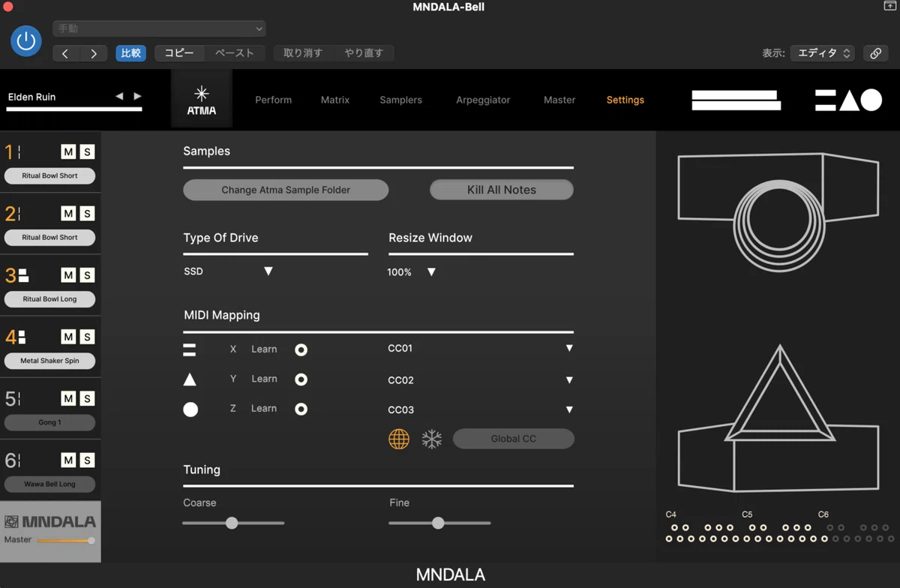Toggle the Y Learn radio button
The height and width of the screenshot is (588, 900).
[x=301, y=379]
